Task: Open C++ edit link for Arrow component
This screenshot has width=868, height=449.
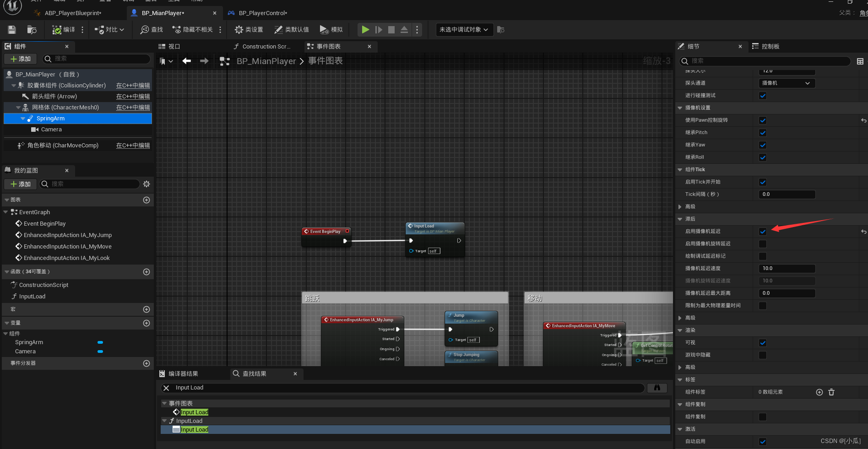Action: [133, 97]
